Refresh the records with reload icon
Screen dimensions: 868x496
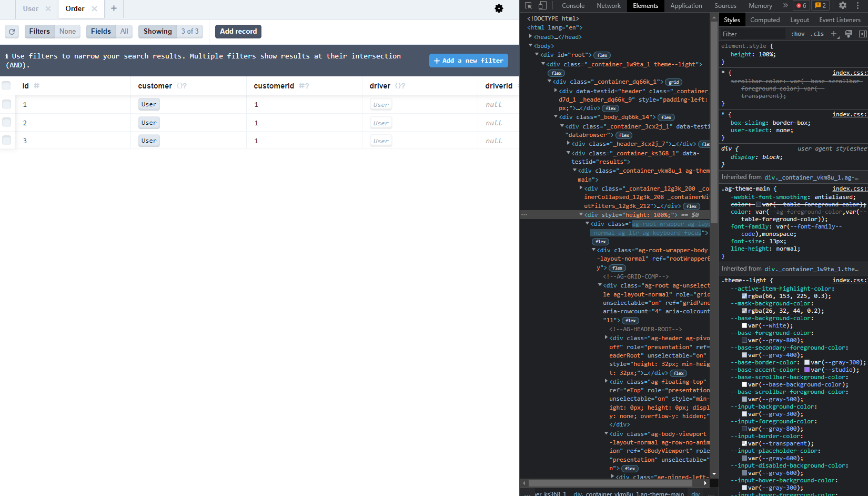coord(12,32)
